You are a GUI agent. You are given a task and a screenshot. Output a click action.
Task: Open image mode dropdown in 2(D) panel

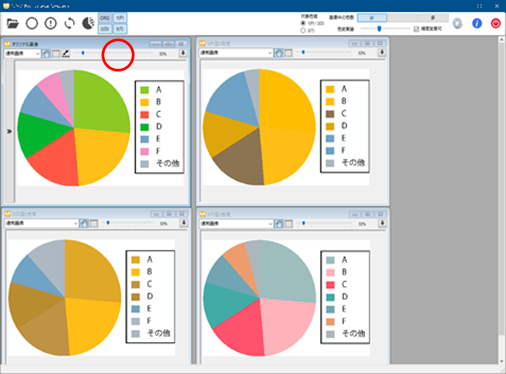click(41, 223)
